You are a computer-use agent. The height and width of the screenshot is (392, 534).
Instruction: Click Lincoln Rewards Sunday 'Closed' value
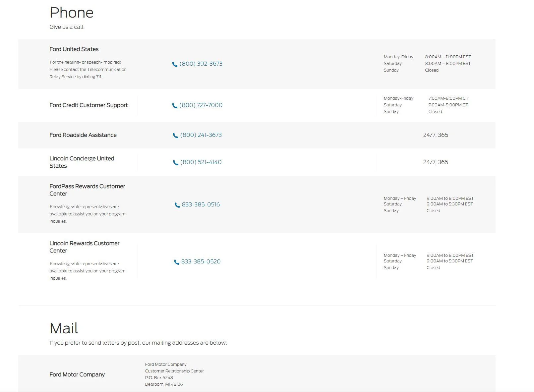point(433,268)
